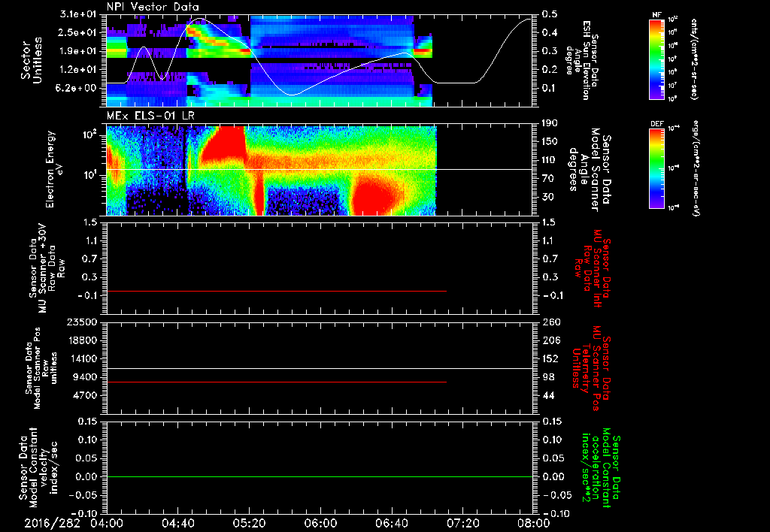Click the red line in MU Scanner +30V plot
The width and height of the screenshot is (770, 532).
point(277,291)
